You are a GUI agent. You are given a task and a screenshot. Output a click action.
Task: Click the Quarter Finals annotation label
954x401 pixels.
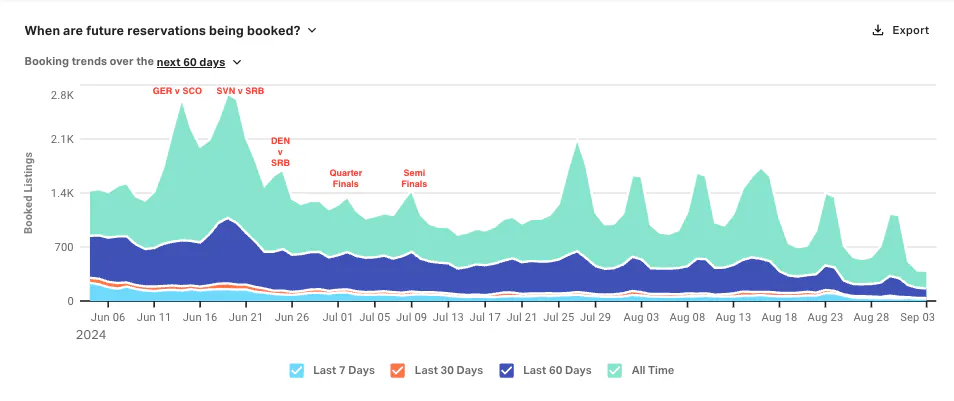pyautogui.click(x=346, y=178)
